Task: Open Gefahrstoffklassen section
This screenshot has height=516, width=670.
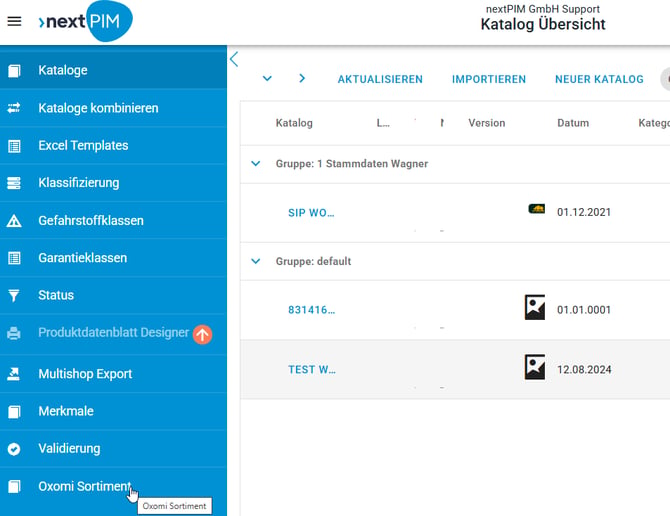Action: click(x=113, y=220)
